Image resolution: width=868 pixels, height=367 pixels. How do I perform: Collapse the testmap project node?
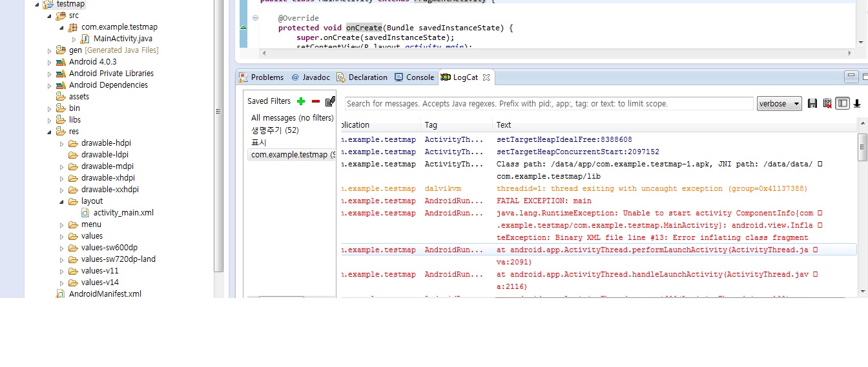[x=37, y=5]
